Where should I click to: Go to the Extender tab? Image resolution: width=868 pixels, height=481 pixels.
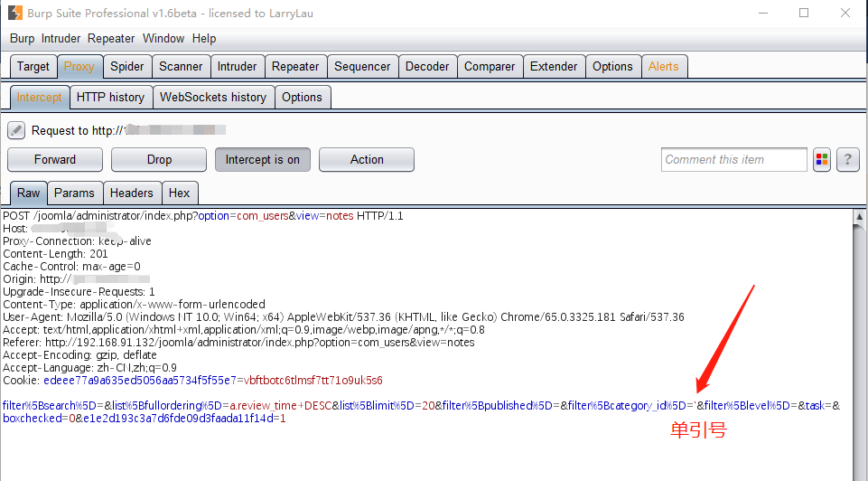click(x=554, y=67)
